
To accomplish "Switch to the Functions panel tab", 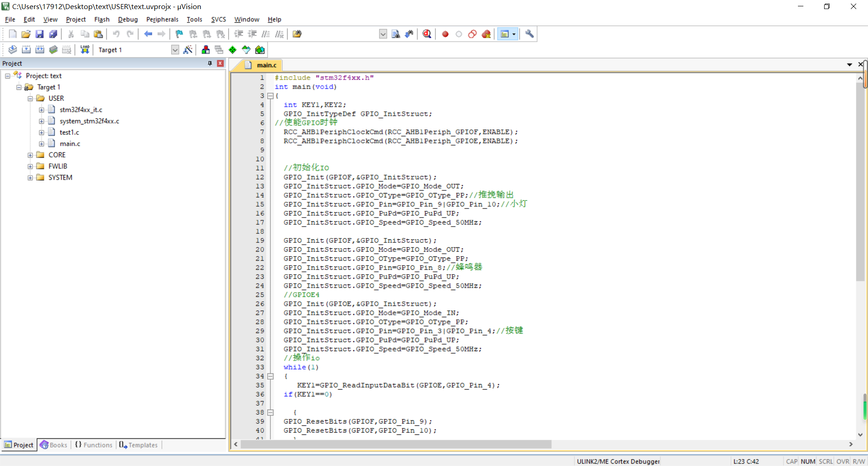I will click(x=94, y=445).
